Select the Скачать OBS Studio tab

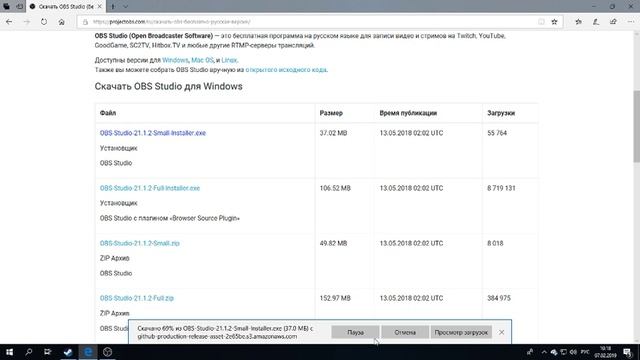point(65,7)
